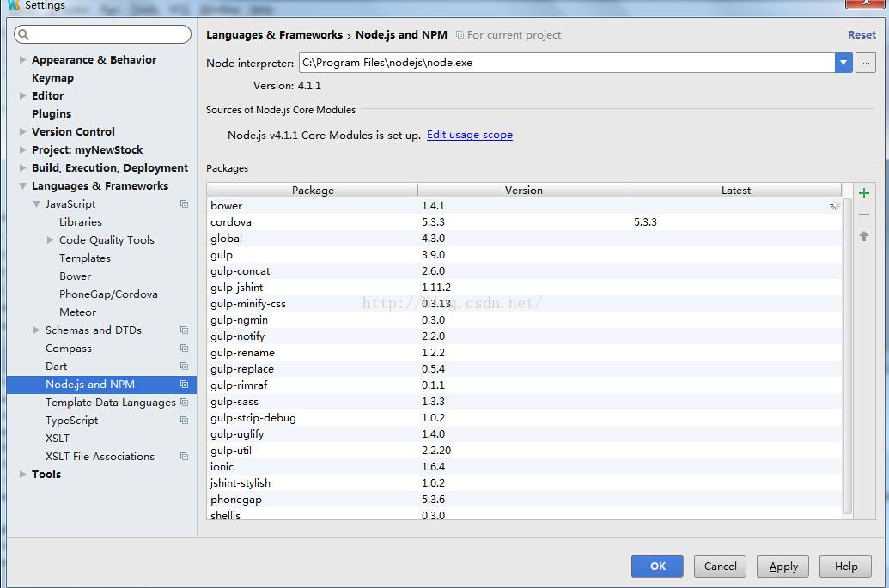889x588 pixels.
Task: Select the gulp-concat package row
Action: 525,270
